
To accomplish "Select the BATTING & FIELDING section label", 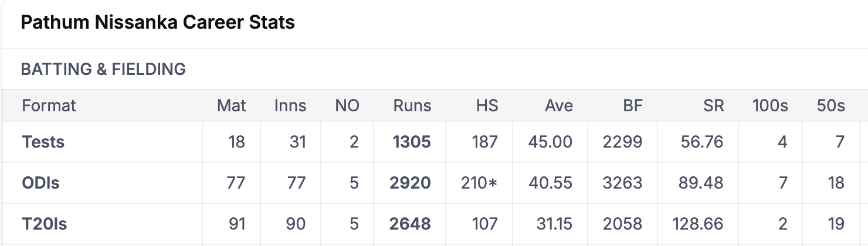I will tap(103, 69).
